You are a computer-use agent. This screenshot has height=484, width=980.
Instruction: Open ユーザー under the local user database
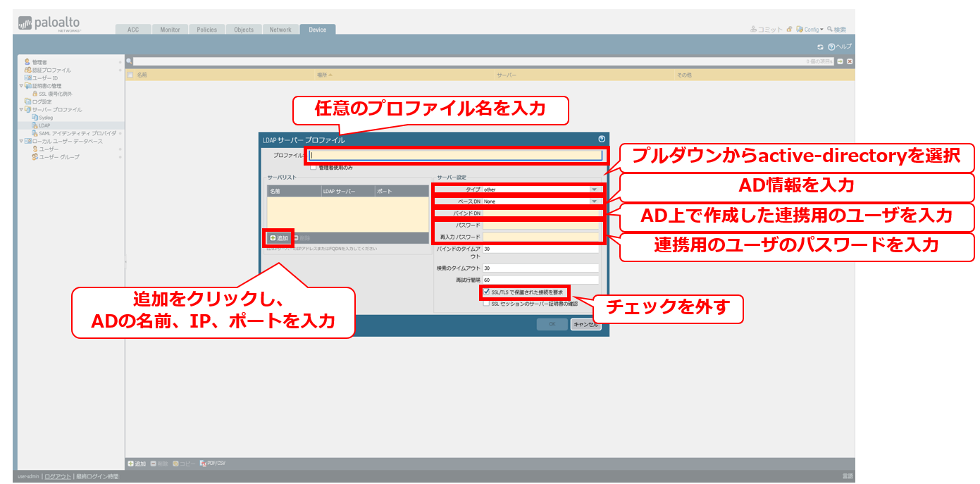click(49, 149)
